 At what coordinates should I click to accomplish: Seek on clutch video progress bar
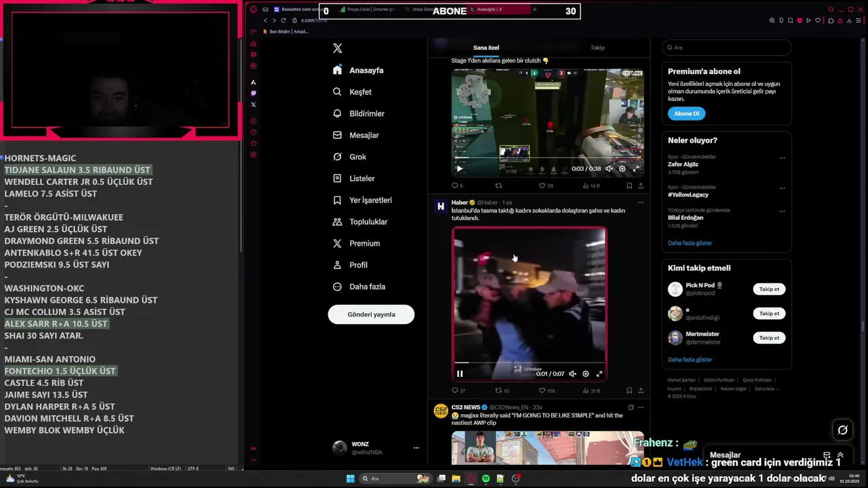pos(548,159)
